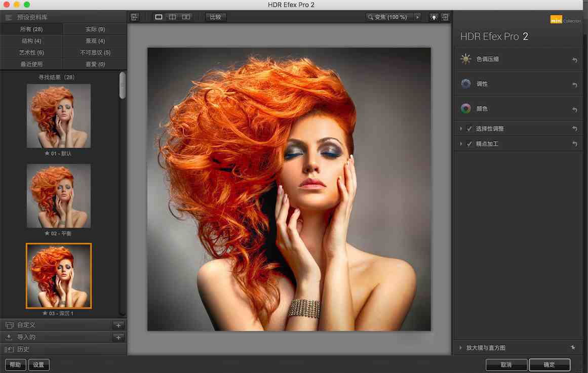Click the 帮助 help button

(15, 365)
